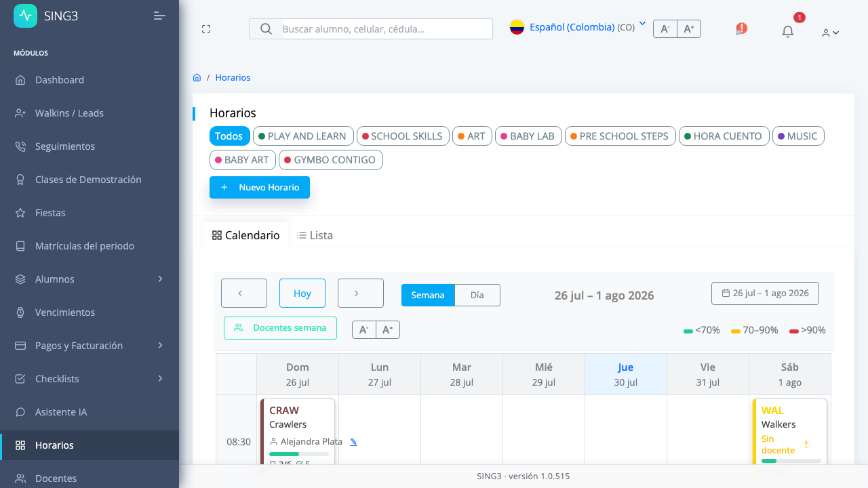Switch calendar to Día view
The width and height of the screenshot is (868, 488).
[x=477, y=295]
